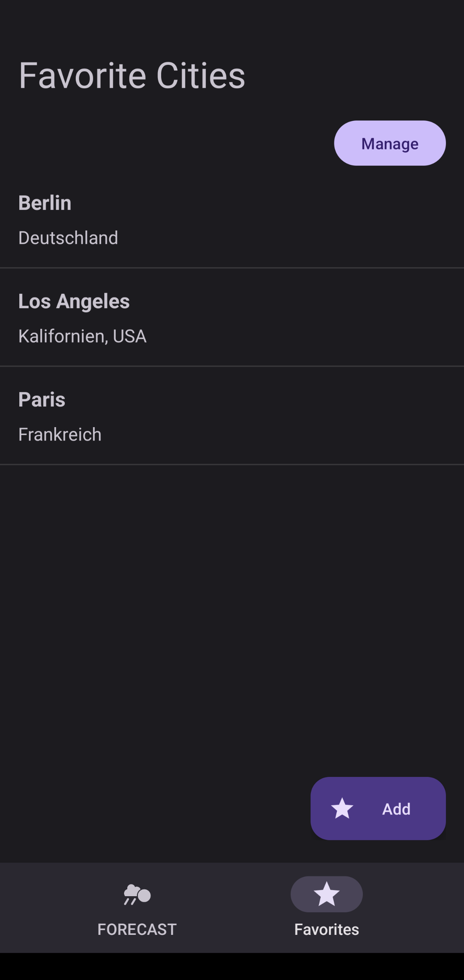Tap the Kalifornien, USA subtitle
Image resolution: width=464 pixels, height=980 pixels.
[x=83, y=336]
